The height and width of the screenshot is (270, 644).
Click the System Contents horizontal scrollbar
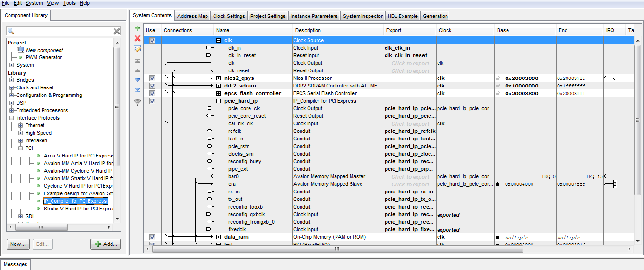[336, 249]
